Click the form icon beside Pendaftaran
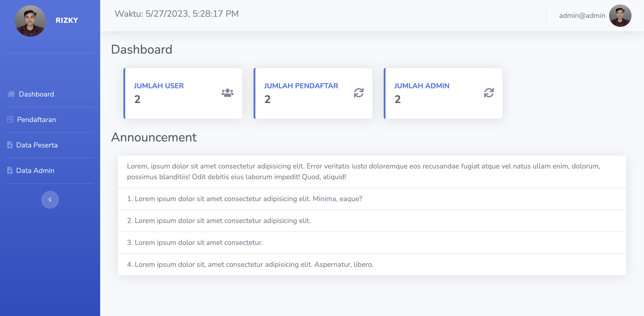 pyautogui.click(x=10, y=119)
